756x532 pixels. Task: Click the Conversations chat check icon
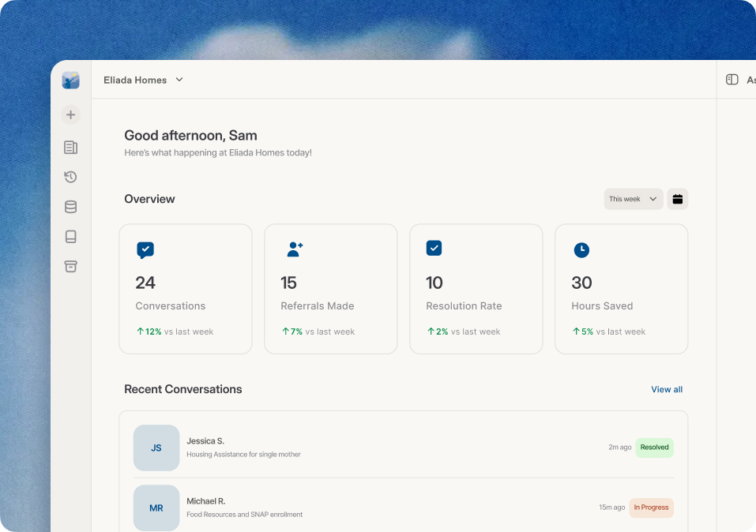(145, 250)
